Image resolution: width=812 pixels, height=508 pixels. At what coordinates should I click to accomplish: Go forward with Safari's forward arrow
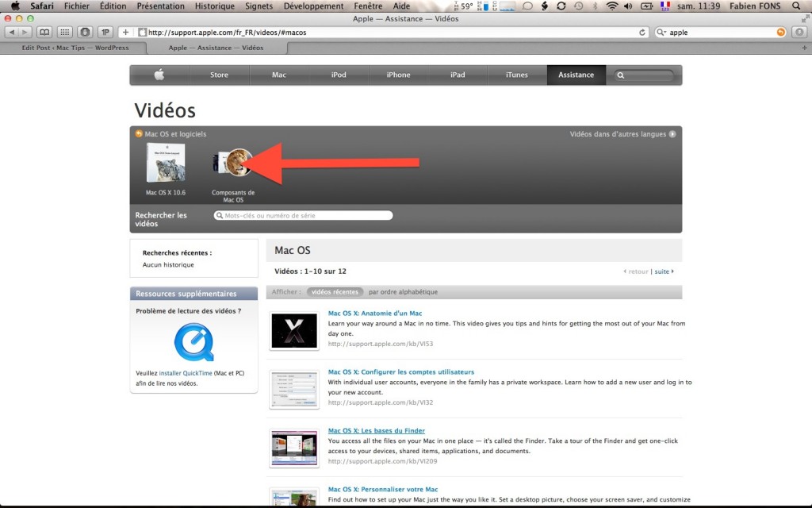pyautogui.click(x=25, y=32)
